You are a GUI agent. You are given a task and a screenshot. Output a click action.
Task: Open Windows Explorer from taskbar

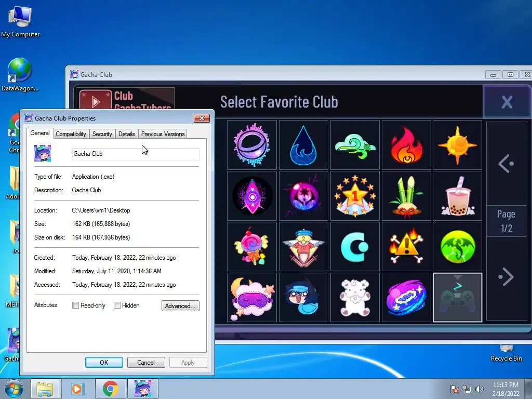[x=45, y=389]
